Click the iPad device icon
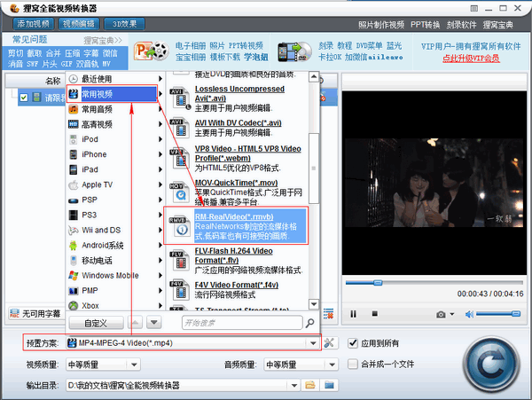 tap(74, 169)
